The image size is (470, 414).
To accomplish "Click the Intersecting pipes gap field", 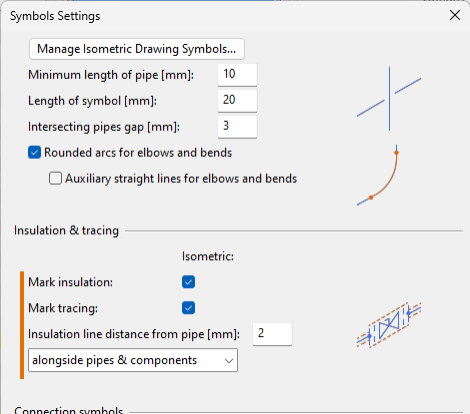I will (x=237, y=126).
